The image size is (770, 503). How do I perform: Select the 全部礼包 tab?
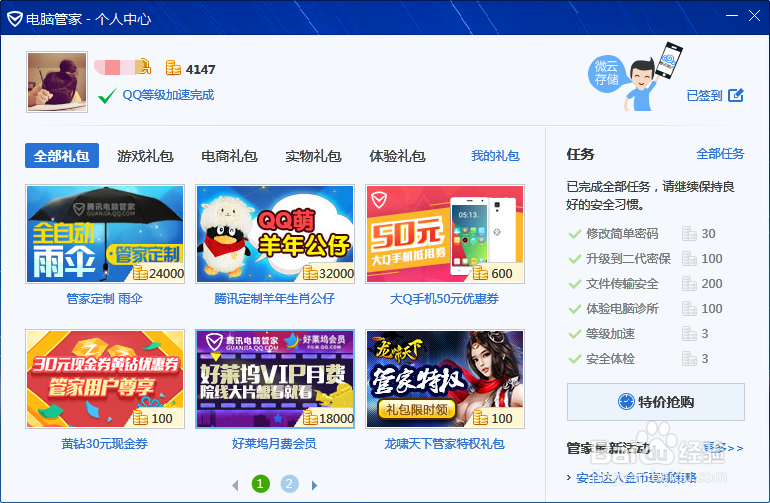(62, 156)
